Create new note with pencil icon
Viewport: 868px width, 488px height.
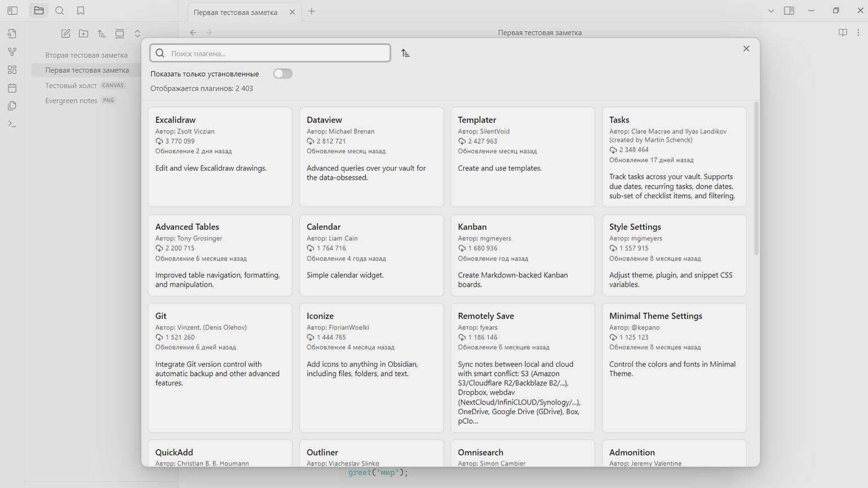66,33
